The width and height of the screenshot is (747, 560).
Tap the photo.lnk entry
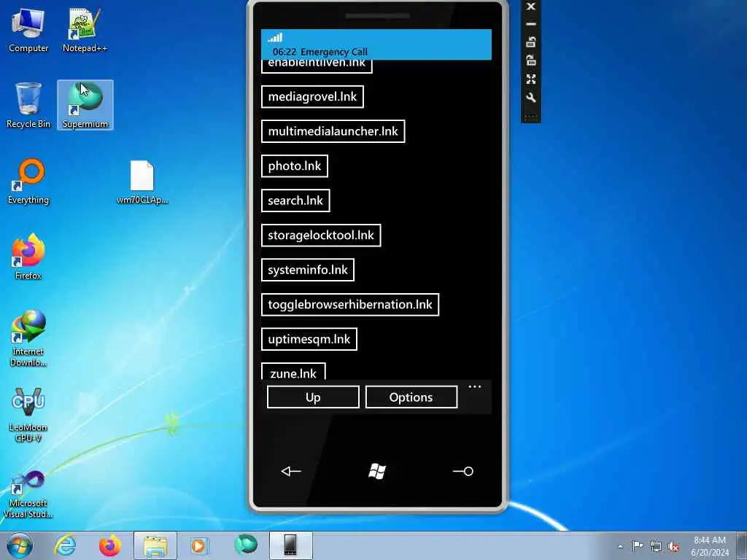tap(295, 166)
